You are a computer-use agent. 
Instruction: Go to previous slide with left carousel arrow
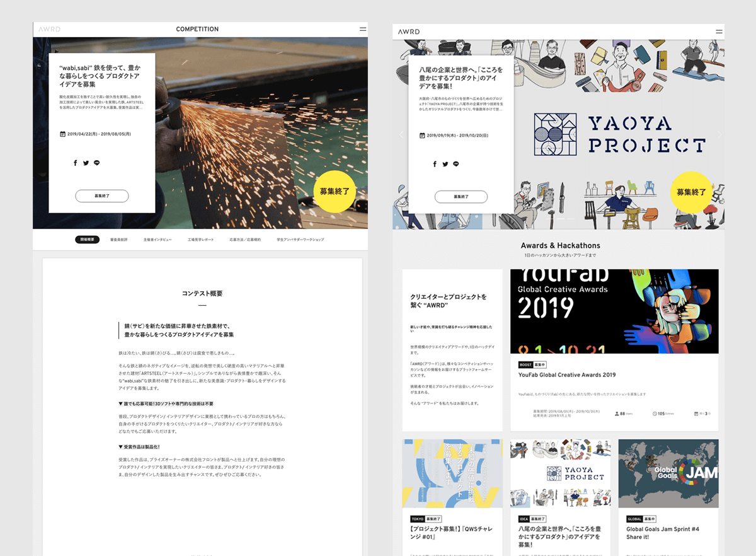[x=401, y=134]
